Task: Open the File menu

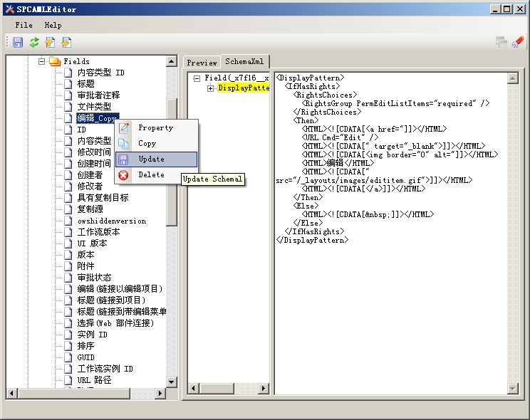Action: click(24, 25)
